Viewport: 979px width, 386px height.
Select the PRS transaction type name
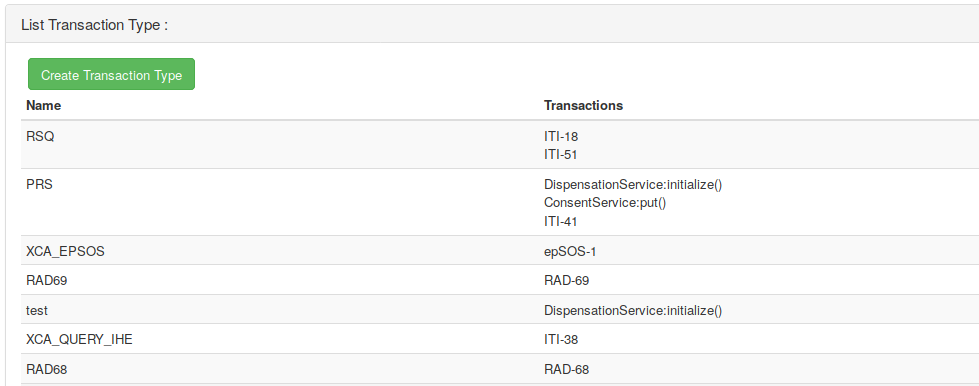click(x=39, y=185)
